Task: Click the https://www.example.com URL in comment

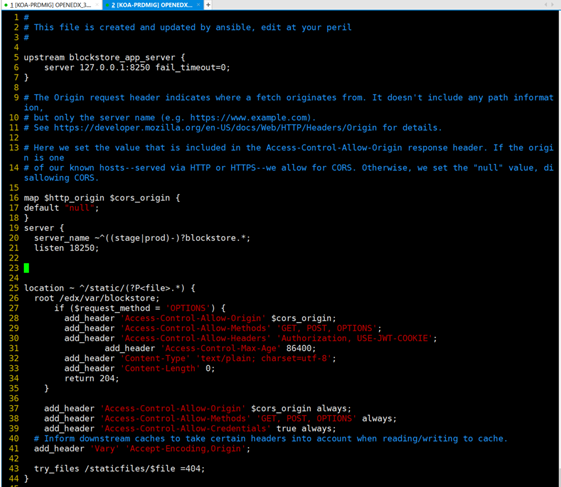Action: click(x=249, y=118)
